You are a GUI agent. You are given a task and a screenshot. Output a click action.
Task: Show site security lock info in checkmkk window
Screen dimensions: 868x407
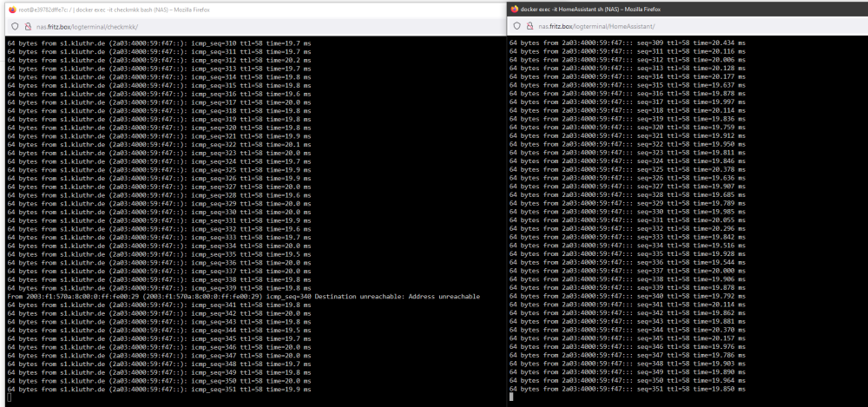[29, 27]
